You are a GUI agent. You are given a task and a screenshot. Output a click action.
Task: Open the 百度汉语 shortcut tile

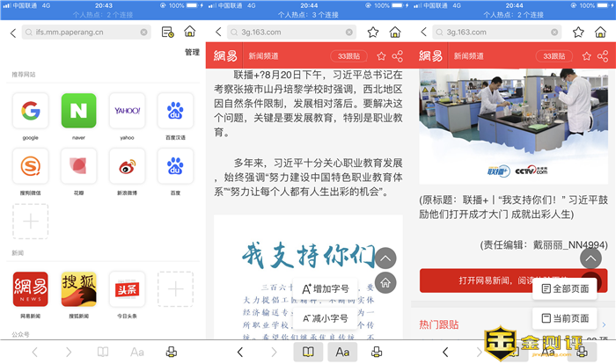click(175, 111)
